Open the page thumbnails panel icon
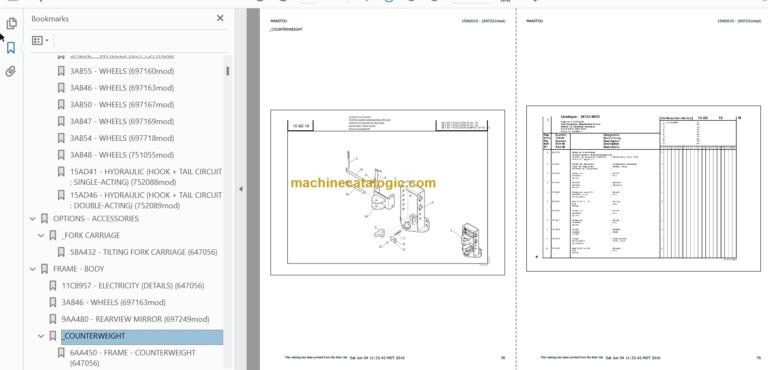The height and width of the screenshot is (370, 768). point(11,23)
